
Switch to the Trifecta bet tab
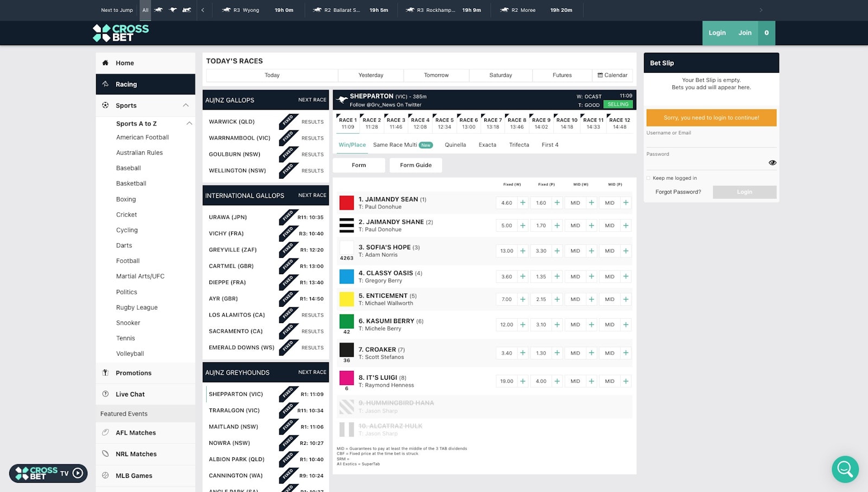pos(519,145)
